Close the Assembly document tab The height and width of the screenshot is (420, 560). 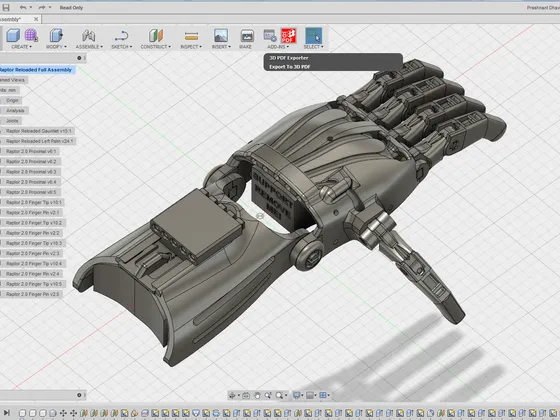click(36, 19)
